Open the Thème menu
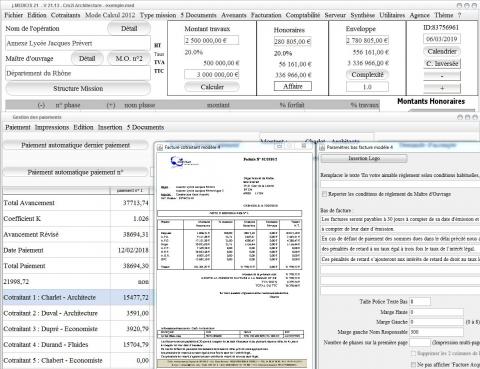Image resolution: width=480 pixels, height=369 pixels. (x=443, y=15)
